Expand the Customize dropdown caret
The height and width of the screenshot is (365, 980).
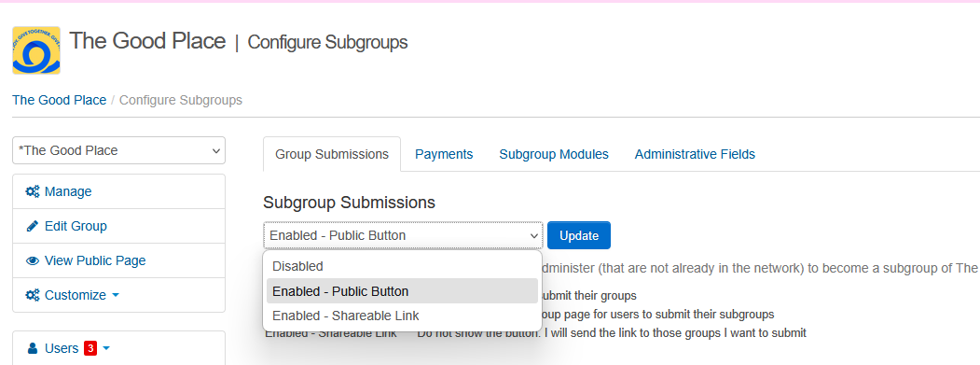tap(115, 295)
